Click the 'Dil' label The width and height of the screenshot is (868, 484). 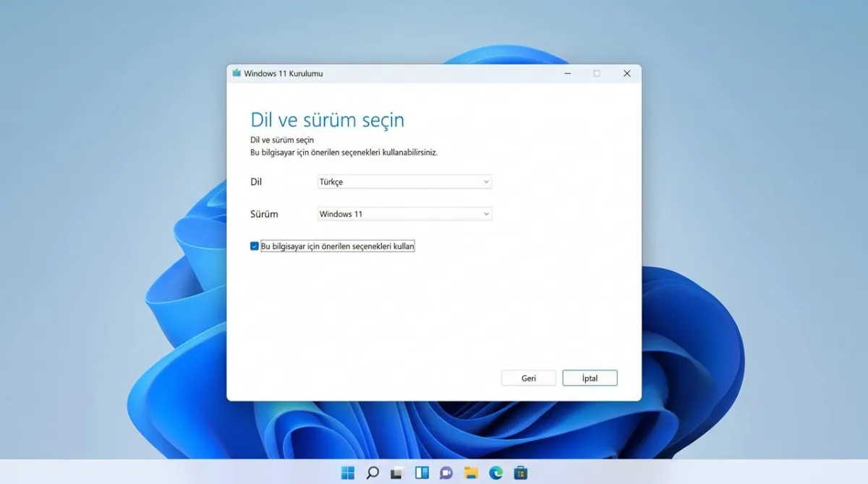tap(256, 182)
